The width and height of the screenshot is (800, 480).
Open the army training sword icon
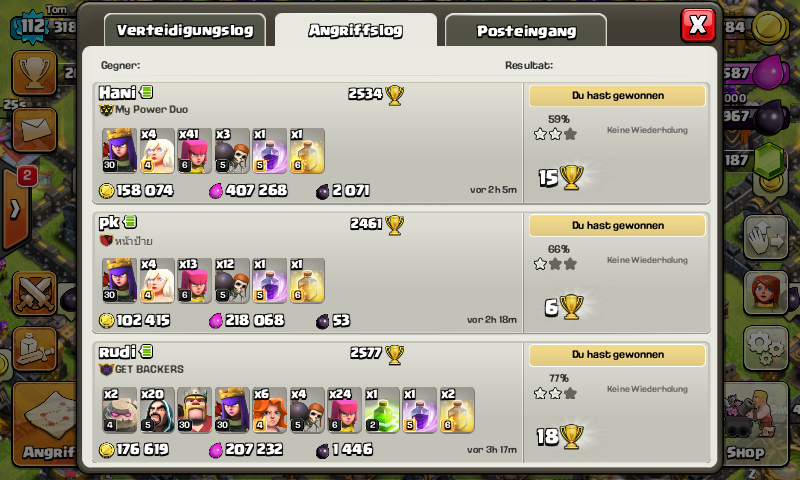coord(34,349)
